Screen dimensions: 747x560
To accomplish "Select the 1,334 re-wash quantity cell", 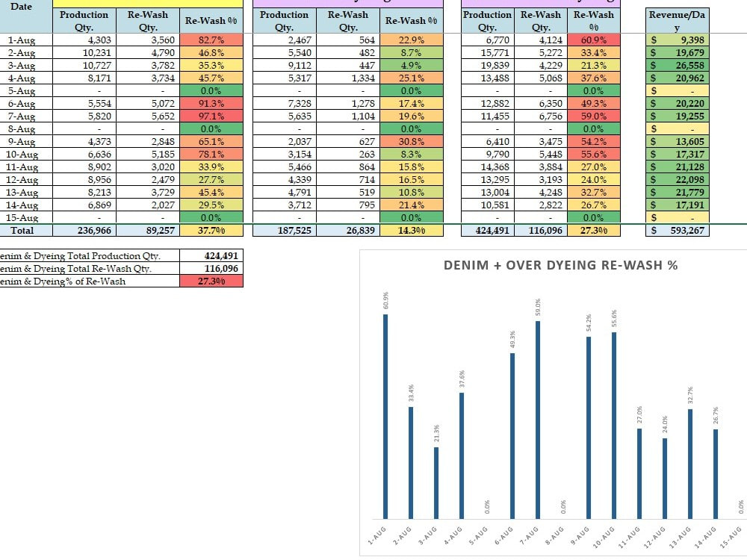I will [x=348, y=78].
